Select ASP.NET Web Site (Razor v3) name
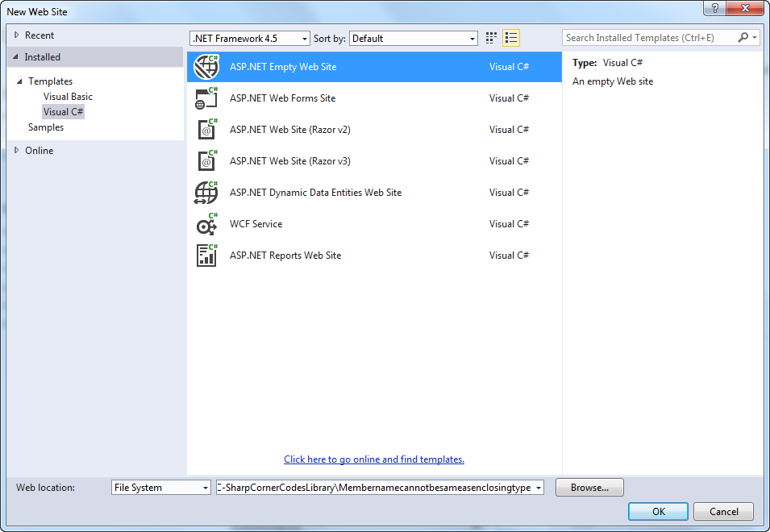The height and width of the screenshot is (532, 770). (x=289, y=161)
